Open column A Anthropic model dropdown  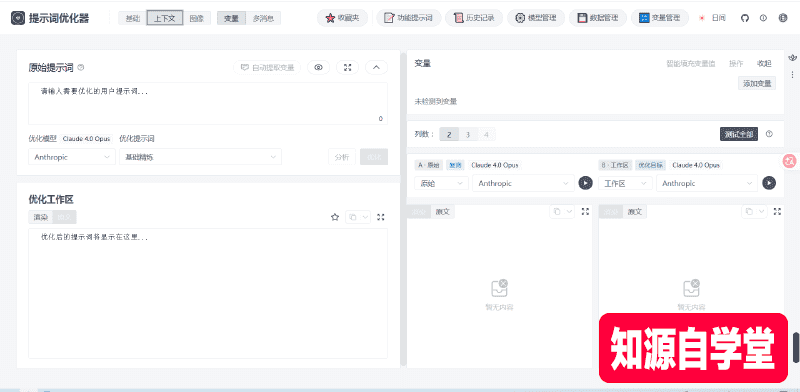tap(523, 183)
